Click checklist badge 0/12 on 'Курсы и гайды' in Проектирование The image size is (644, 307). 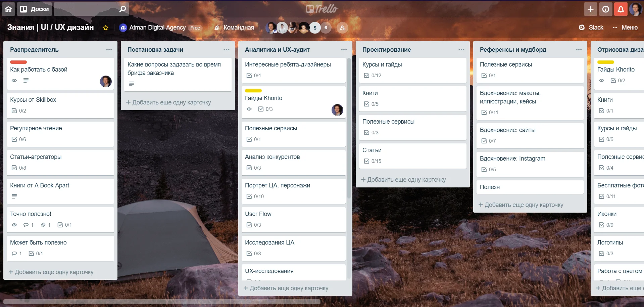coord(373,75)
